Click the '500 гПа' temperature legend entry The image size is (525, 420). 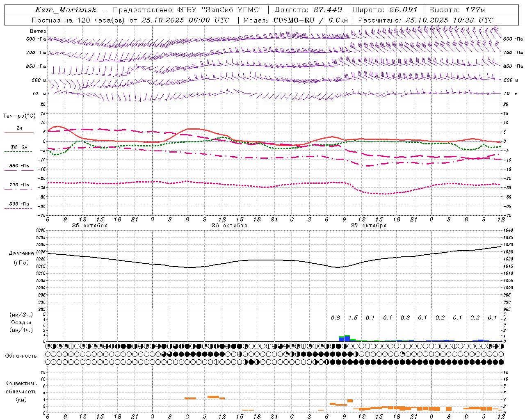(19, 204)
